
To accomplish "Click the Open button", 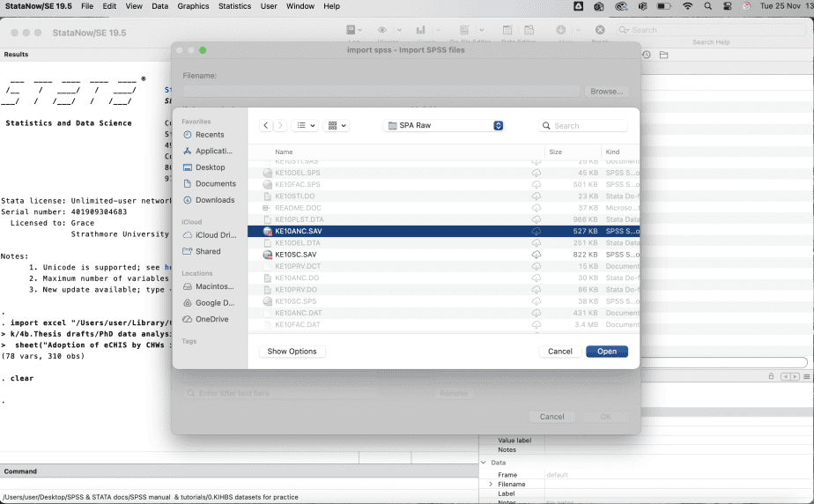I will pos(607,352).
